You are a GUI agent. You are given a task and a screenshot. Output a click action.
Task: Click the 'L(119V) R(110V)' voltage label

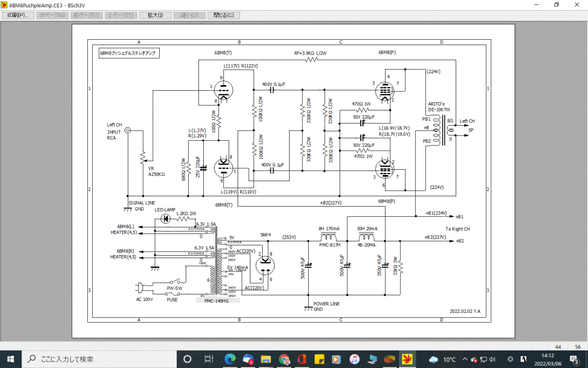239,191
